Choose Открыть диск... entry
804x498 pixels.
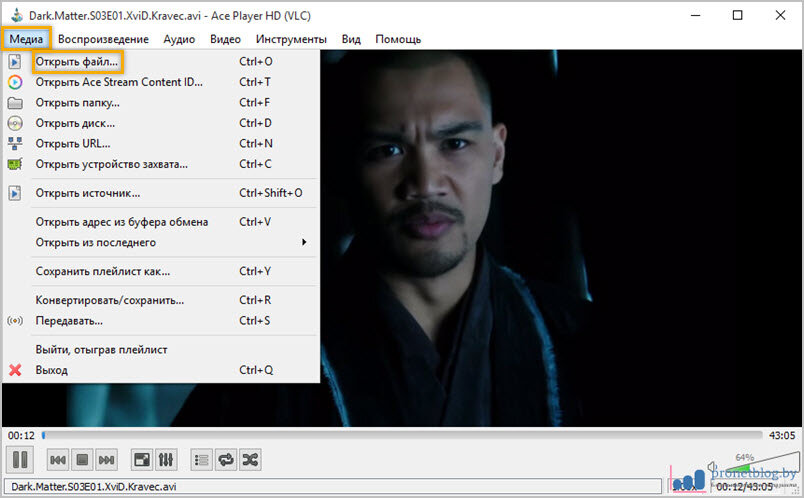[161, 123]
